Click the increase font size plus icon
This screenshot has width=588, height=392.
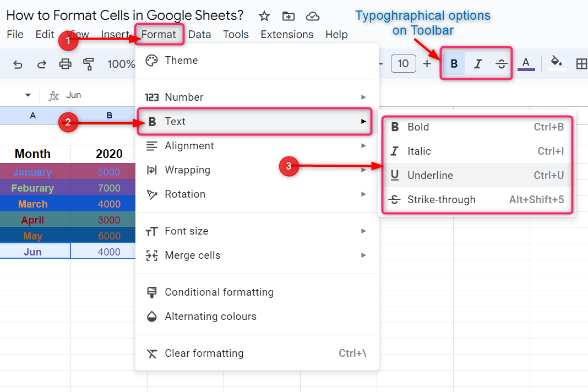(427, 64)
